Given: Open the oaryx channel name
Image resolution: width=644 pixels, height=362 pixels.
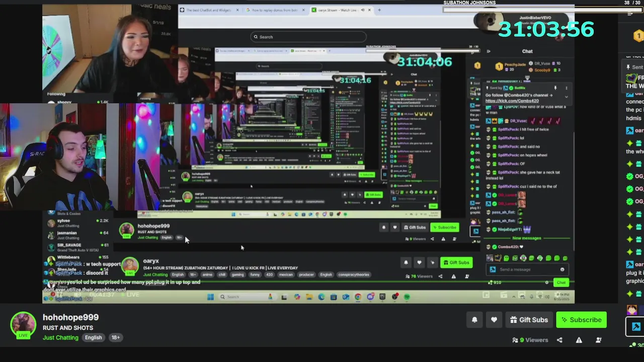Looking at the screenshot, I should click(x=151, y=261).
